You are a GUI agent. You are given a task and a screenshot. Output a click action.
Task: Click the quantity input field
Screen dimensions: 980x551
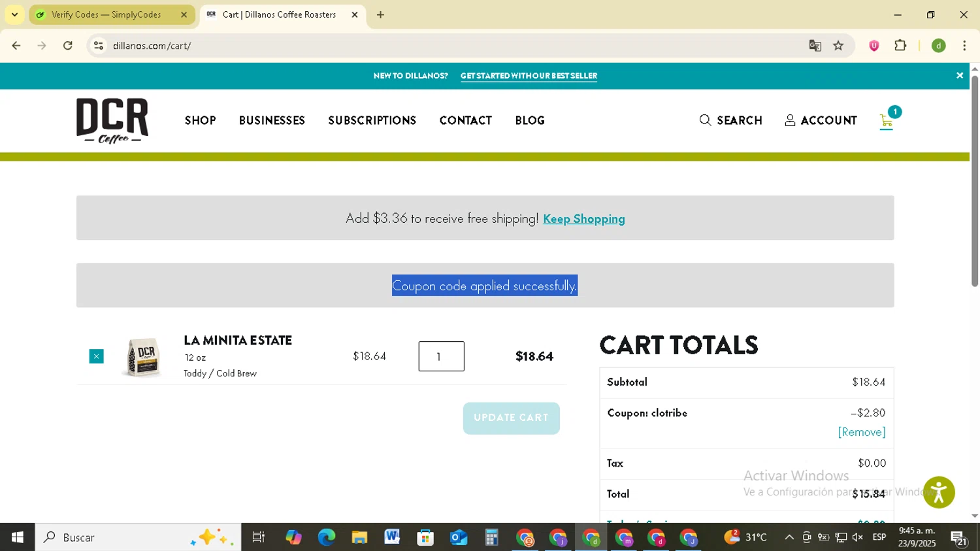click(x=441, y=356)
